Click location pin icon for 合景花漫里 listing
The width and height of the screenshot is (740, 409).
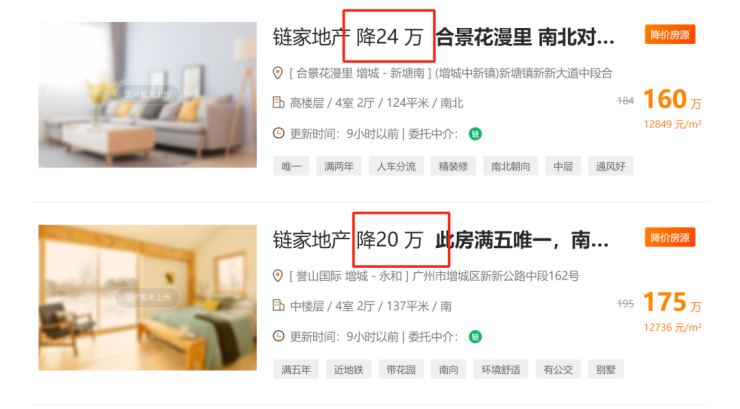coord(278,73)
